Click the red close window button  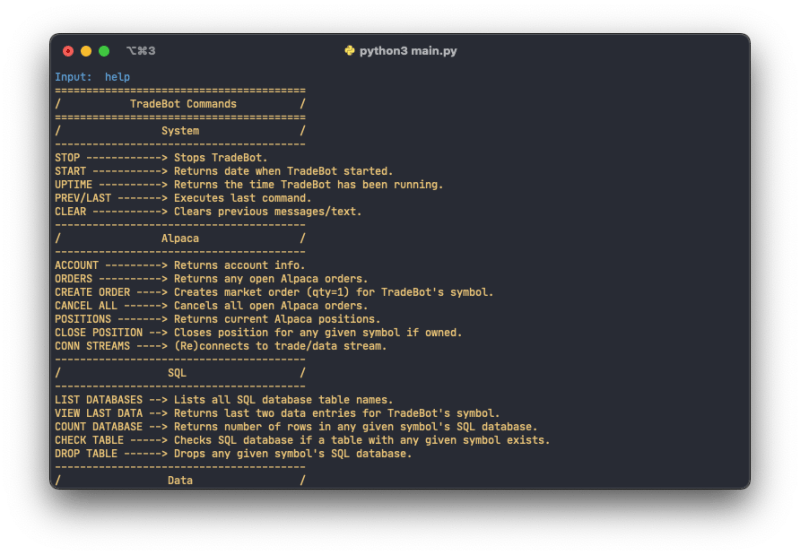click(68, 51)
